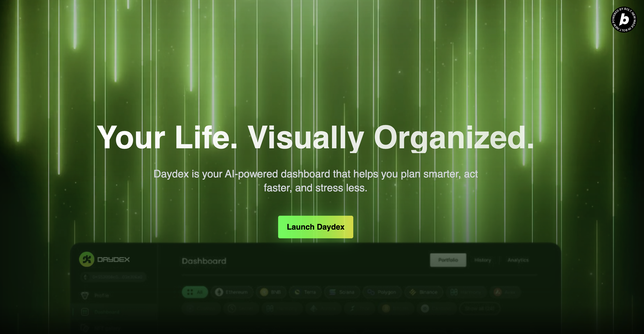Toggle the green All filter chip
This screenshot has width=644, height=334.
tap(195, 292)
